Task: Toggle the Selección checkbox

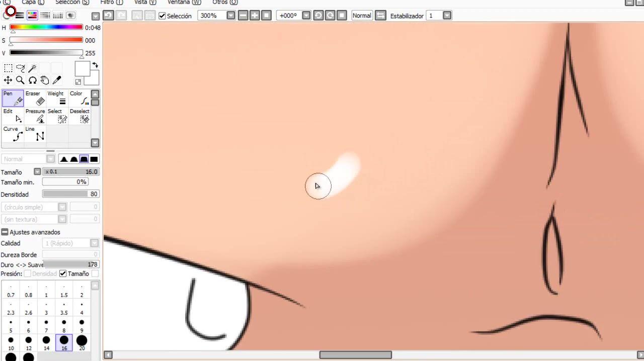Action: [x=162, y=16]
